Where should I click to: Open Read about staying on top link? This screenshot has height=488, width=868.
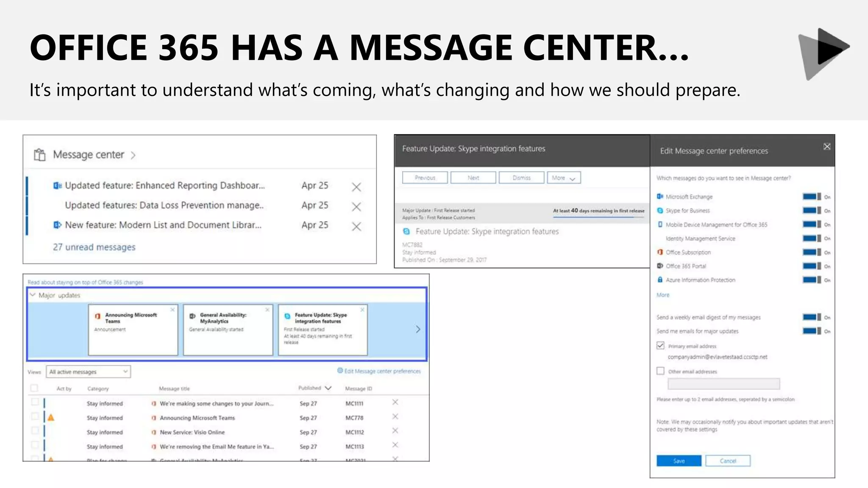coord(85,282)
